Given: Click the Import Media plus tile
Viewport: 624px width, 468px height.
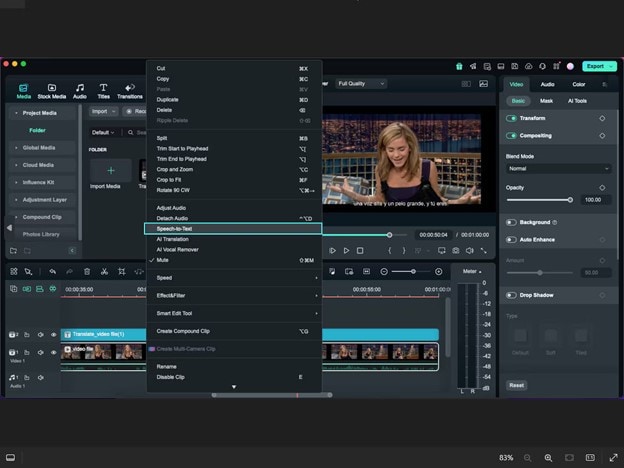Looking at the screenshot, I should click(111, 170).
